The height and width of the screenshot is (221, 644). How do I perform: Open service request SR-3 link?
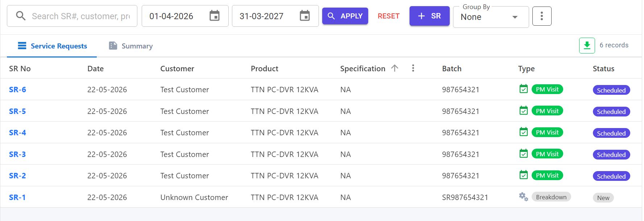click(17, 154)
